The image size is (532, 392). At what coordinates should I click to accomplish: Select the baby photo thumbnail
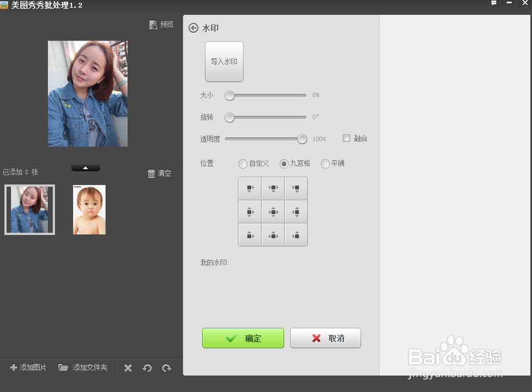coord(88,209)
